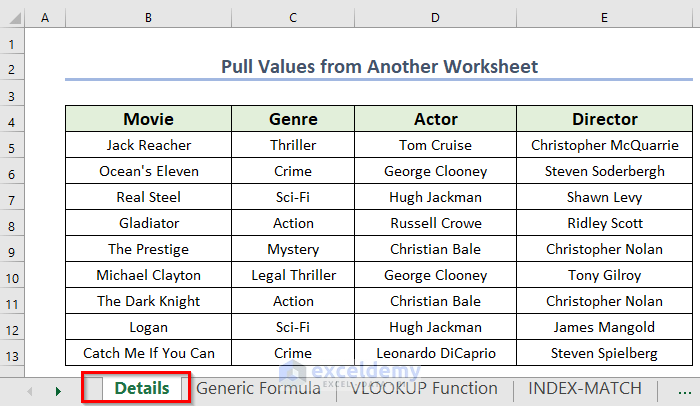Click the previous sheet navigation arrow
Image resolution: width=700 pixels, height=406 pixels.
29,389
